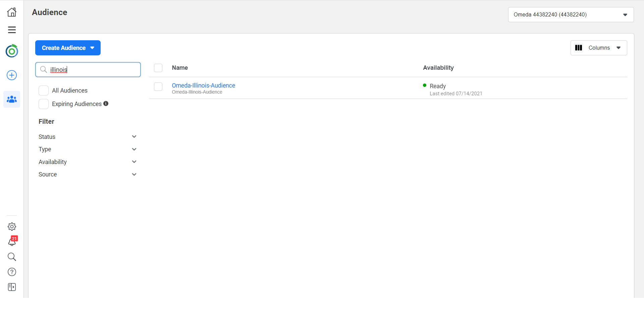Image resolution: width=644 pixels, height=316 pixels.
Task: Open notifications bell with 21 badge
Action: (x=12, y=242)
